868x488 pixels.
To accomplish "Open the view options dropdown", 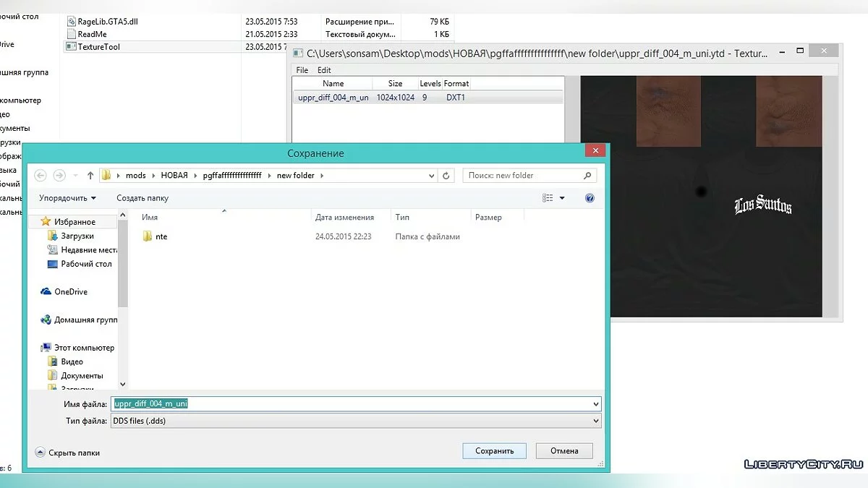I will pos(563,198).
